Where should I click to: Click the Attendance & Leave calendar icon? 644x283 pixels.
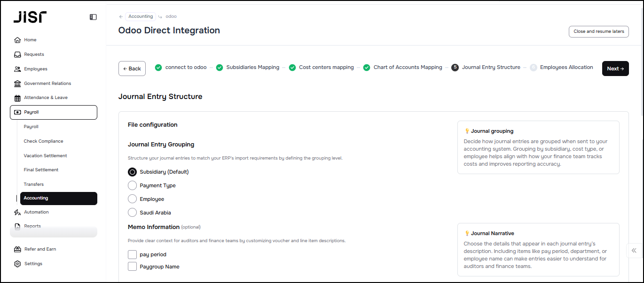pyautogui.click(x=17, y=98)
